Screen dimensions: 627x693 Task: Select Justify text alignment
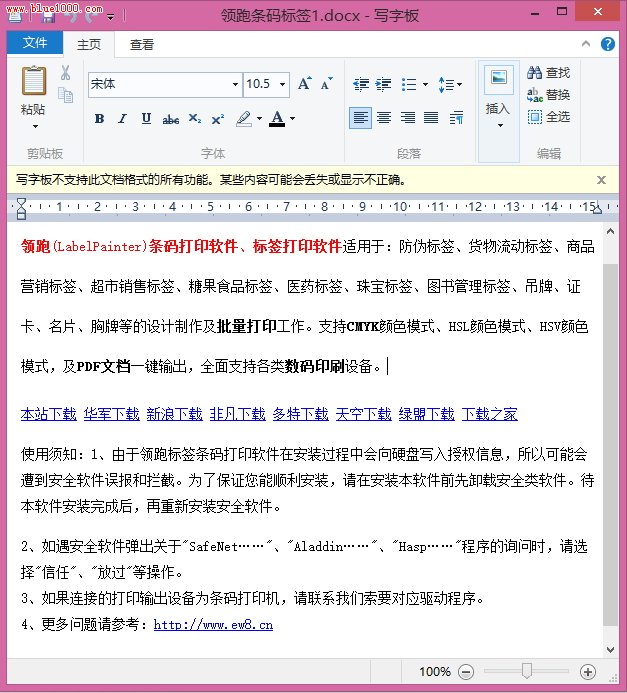tap(431, 118)
